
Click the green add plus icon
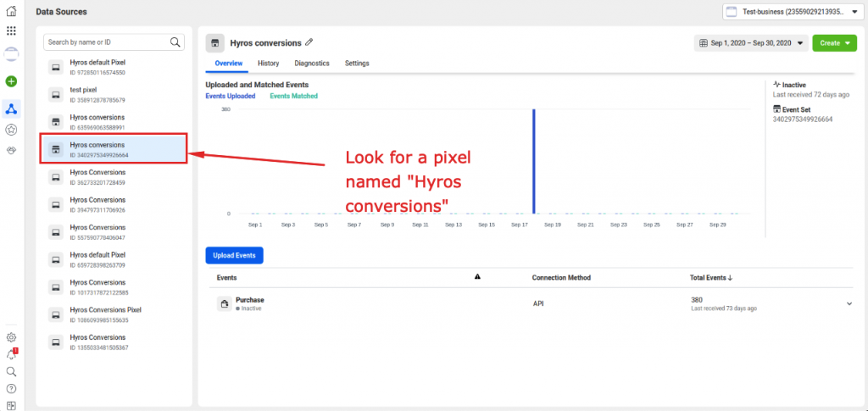[11, 81]
